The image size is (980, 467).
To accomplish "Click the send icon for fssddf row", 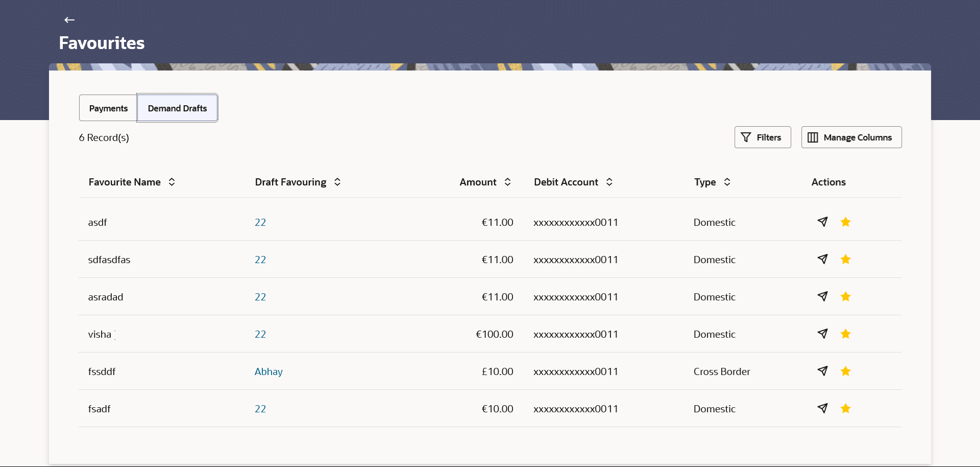I will 822,371.
